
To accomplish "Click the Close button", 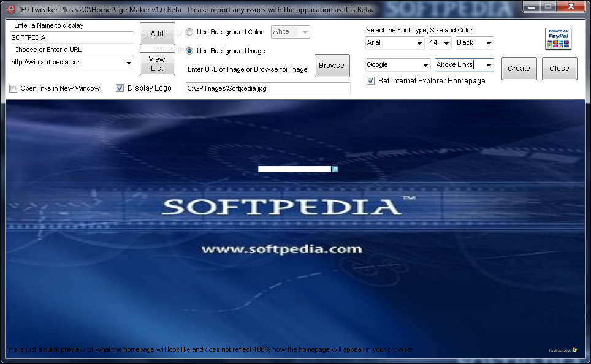I will point(559,69).
